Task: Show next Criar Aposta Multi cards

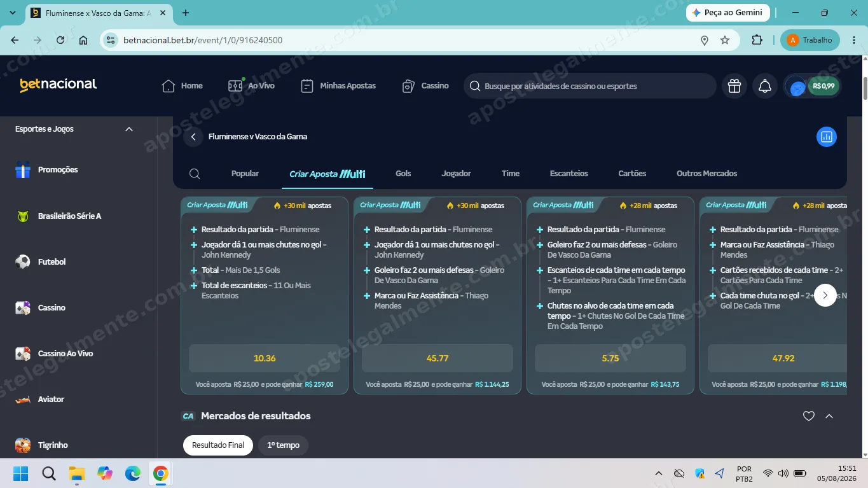Action: 825,295
